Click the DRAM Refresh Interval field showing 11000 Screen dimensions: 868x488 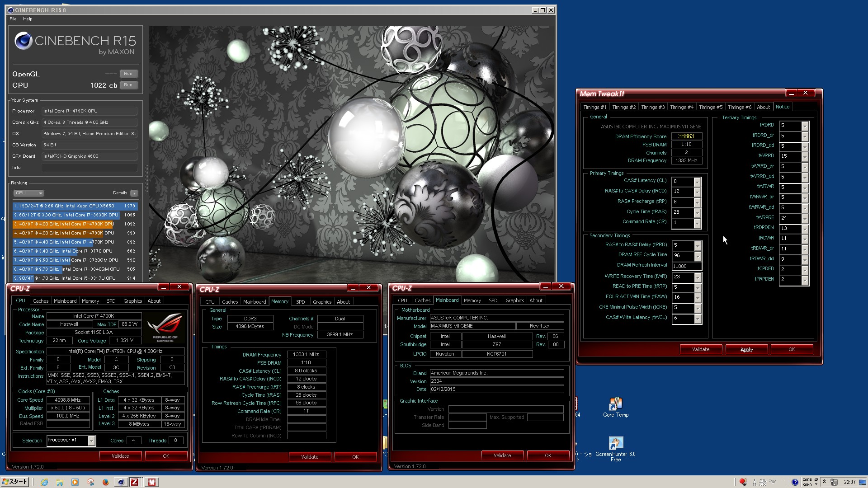coord(687,266)
